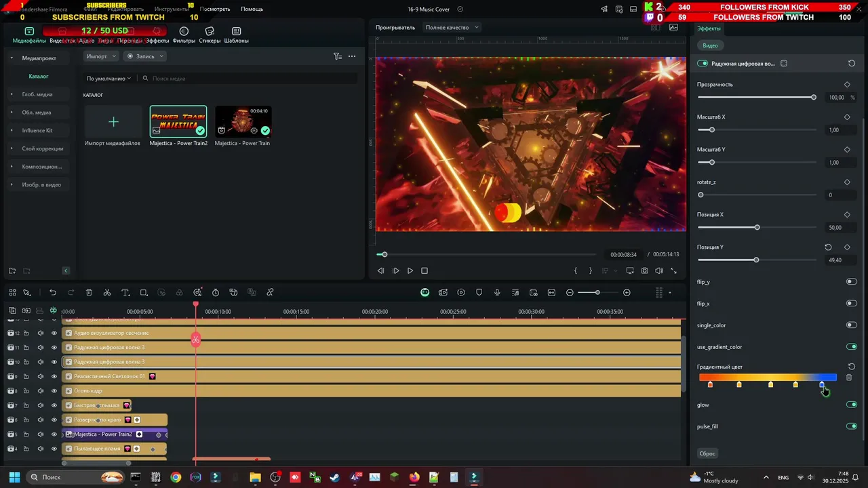Zoom out the timeline with minus icon
868x488 pixels.
tap(570, 293)
